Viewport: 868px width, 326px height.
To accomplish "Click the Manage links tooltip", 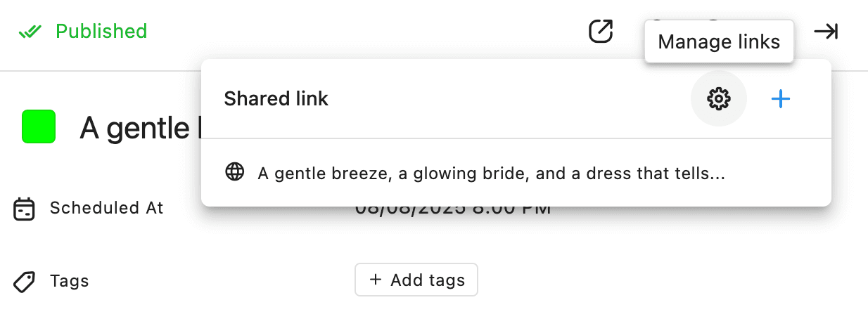I will pos(718,42).
